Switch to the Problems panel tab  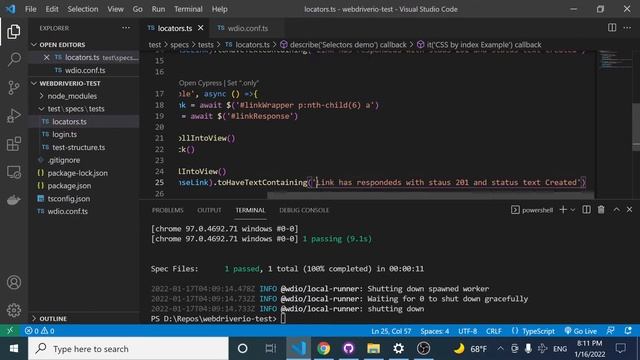(x=167, y=210)
